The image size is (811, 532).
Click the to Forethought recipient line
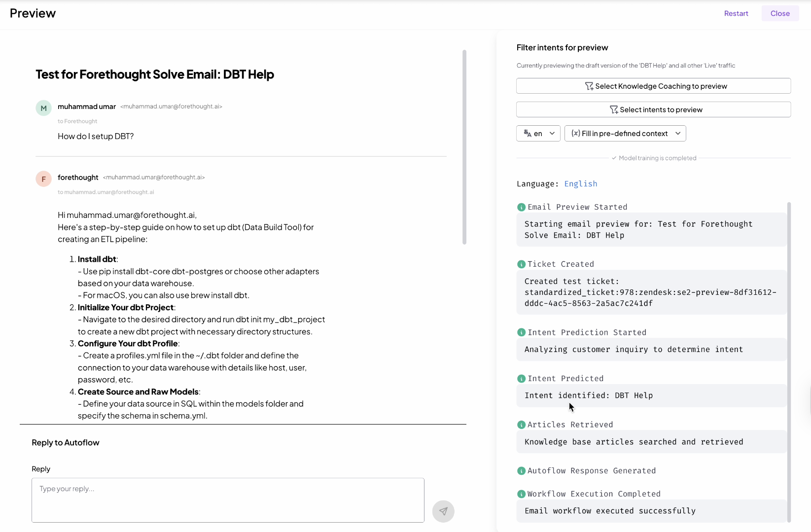(x=77, y=121)
